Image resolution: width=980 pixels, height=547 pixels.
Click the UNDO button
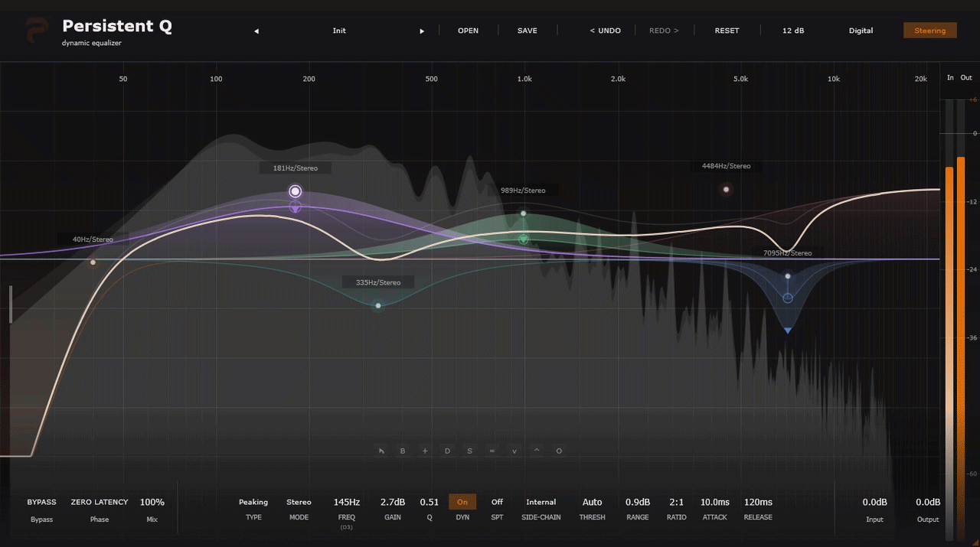click(x=605, y=31)
